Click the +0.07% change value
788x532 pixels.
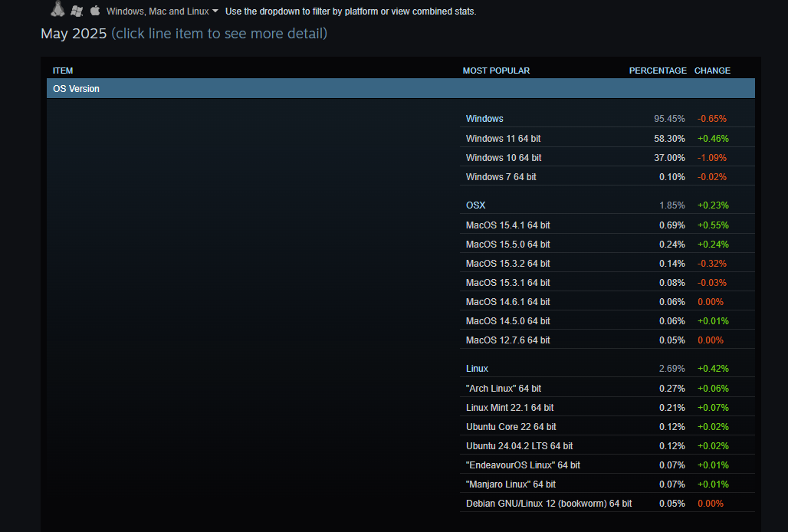click(x=713, y=407)
